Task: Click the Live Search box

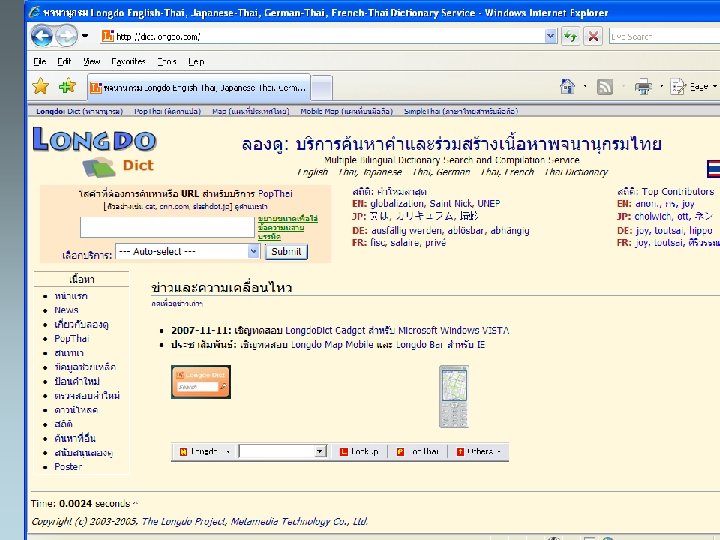Action: [664, 36]
